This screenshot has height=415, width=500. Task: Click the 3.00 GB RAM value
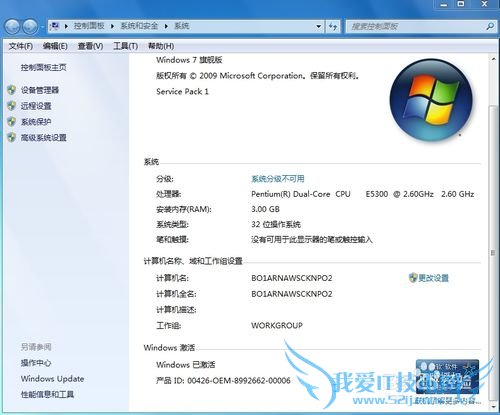click(265, 209)
